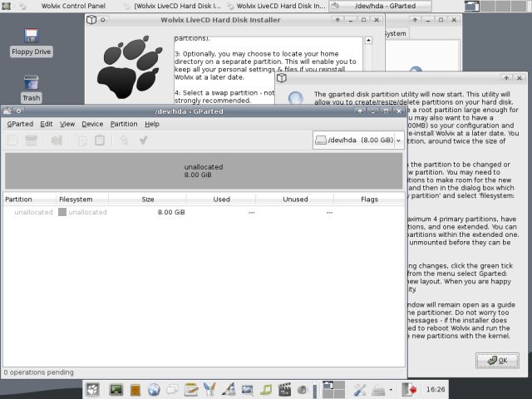532x399 pixels.
Task: Launch the paintbrush graphics editor icon
Action: point(229,390)
